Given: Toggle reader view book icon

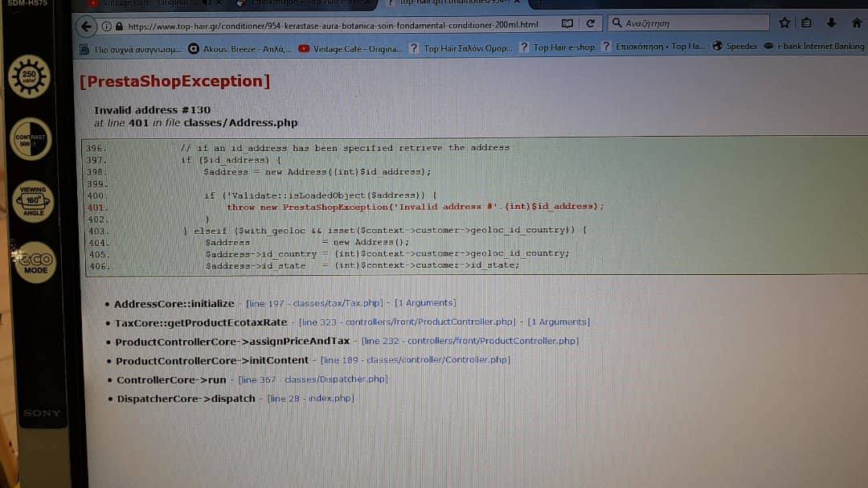Looking at the screenshot, I should click(567, 24).
